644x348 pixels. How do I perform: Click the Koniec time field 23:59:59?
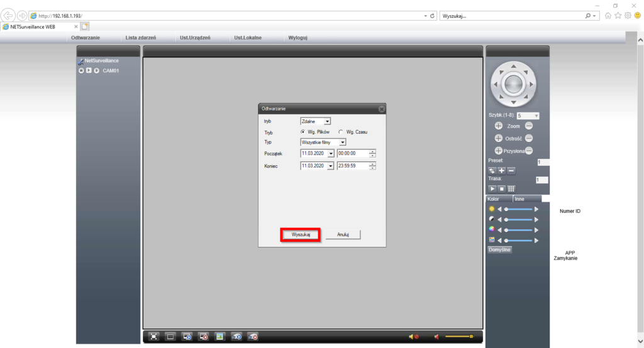pyautogui.click(x=352, y=166)
